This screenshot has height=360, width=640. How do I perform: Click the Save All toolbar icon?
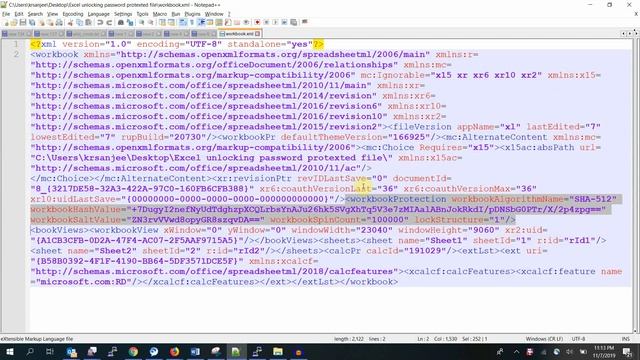coord(32,22)
